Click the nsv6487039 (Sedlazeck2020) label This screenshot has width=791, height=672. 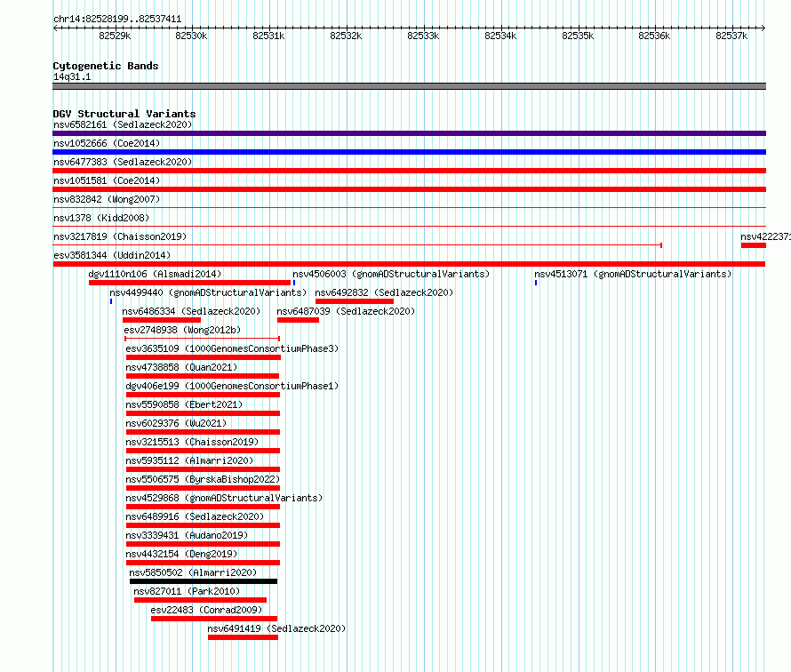(x=346, y=311)
